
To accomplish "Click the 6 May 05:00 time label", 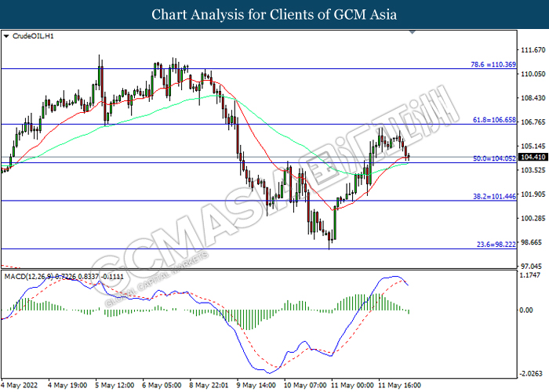I will tap(162, 386).
